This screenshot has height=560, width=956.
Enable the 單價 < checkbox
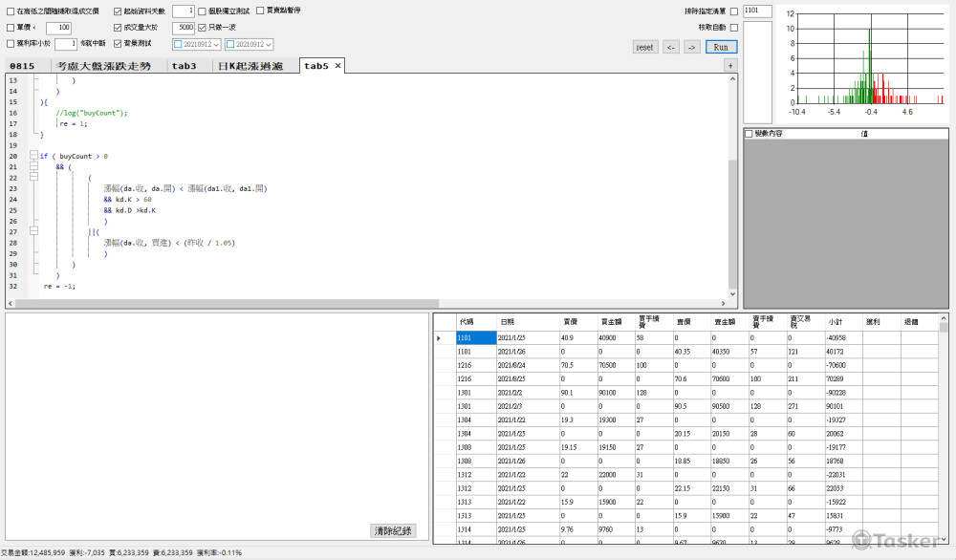(10, 28)
